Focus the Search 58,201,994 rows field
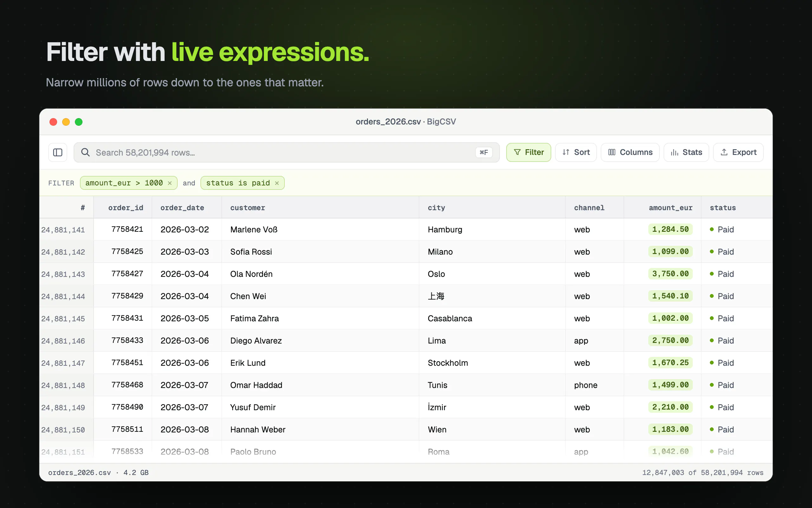 point(286,152)
